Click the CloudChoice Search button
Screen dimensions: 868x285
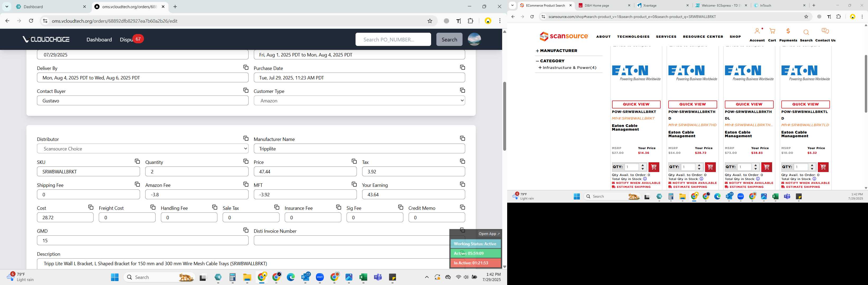click(x=449, y=39)
